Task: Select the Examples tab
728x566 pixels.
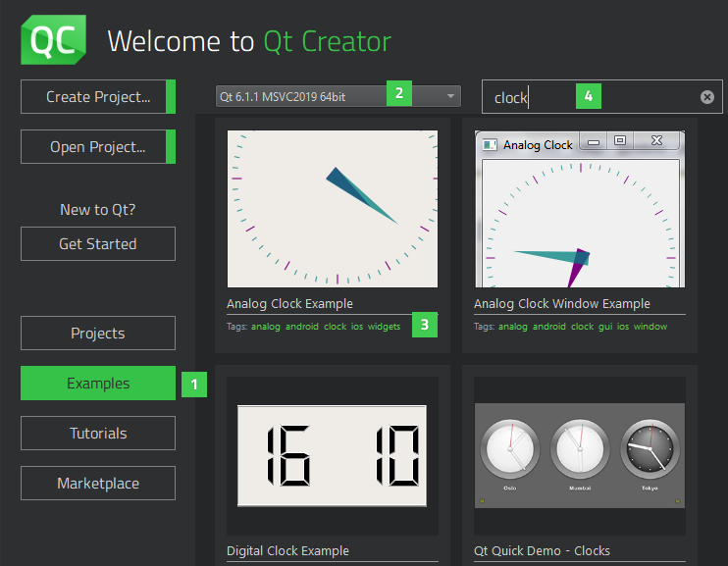Action: [x=98, y=384]
